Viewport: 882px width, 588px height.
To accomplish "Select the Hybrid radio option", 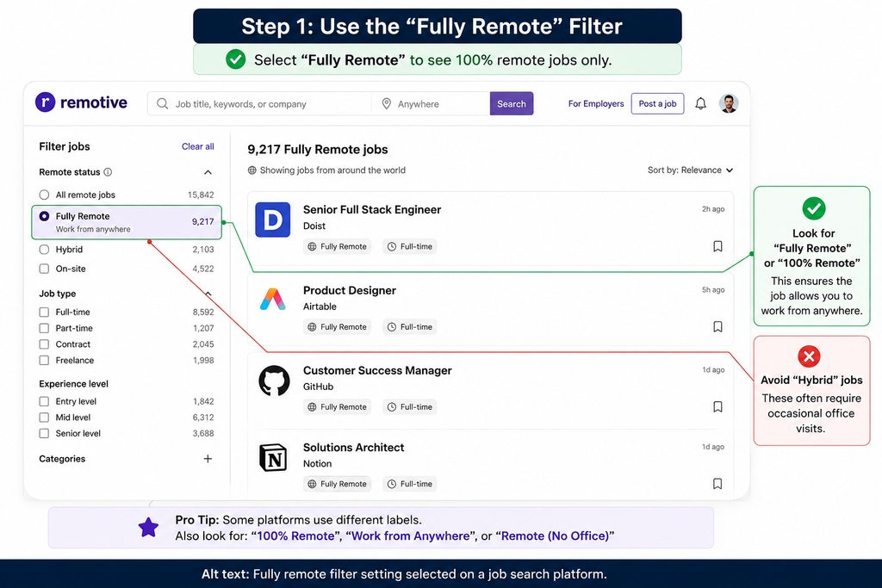I will [44, 250].
